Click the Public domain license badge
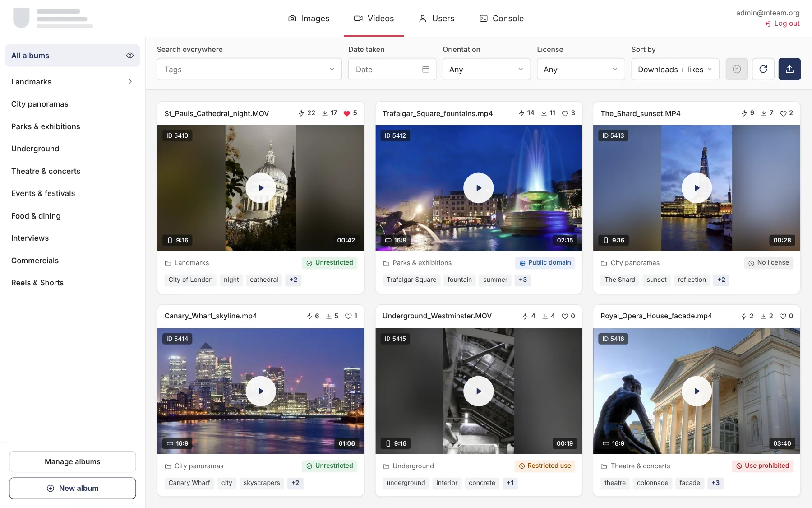The width and height of the screenshot is (812, 508). [545, 263]
